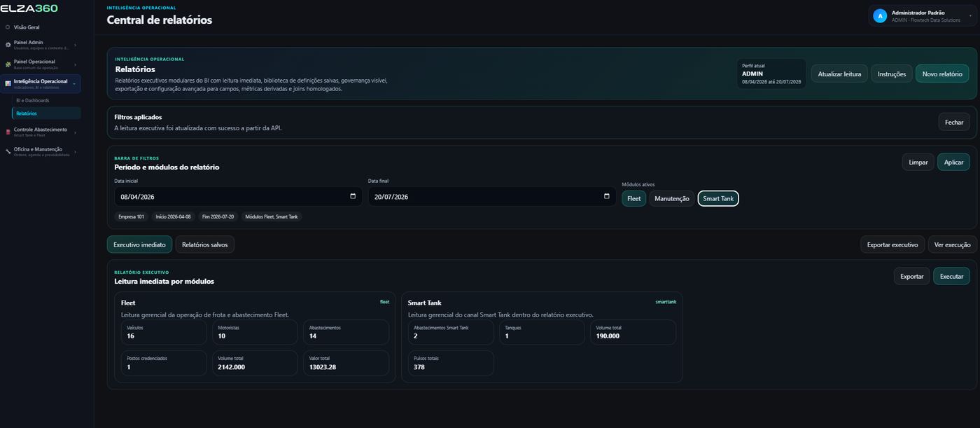The width and height of the screenshot is (980, 428).
Task: Click Exportar executivo button
Action: click(892, 244)
